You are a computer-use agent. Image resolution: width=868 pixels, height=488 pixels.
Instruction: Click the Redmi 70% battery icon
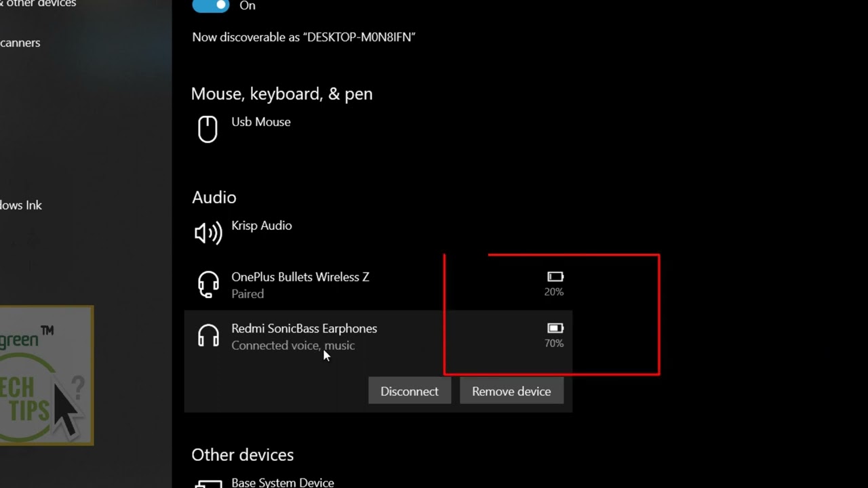tap(555, 328)
